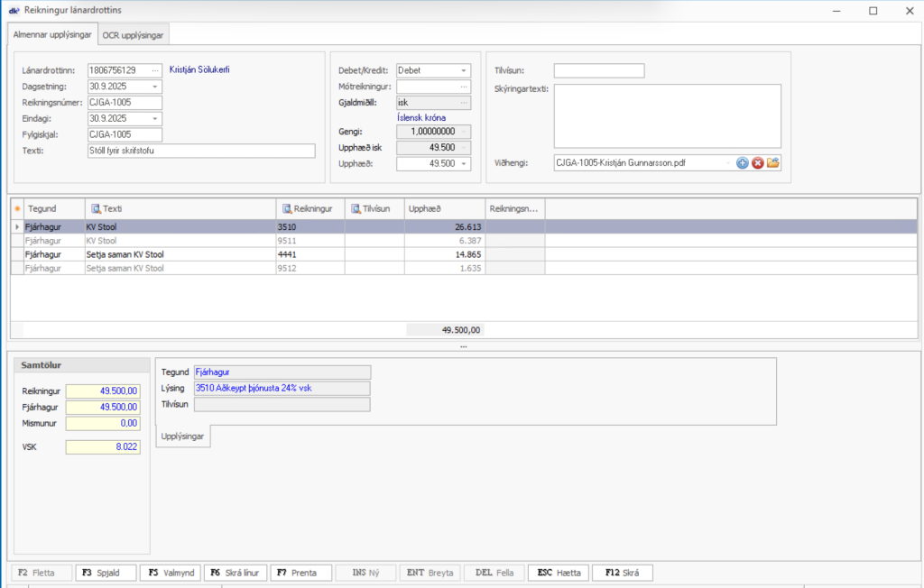Select the Upplýsingar tab at the bottom
The height and width of the screenshot is (588, 924).
[182, 436]
